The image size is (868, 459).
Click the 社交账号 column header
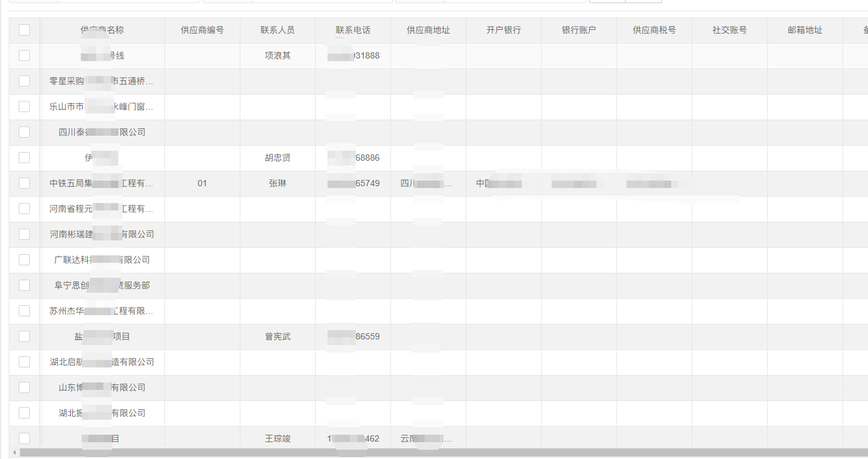pos(729,29)
